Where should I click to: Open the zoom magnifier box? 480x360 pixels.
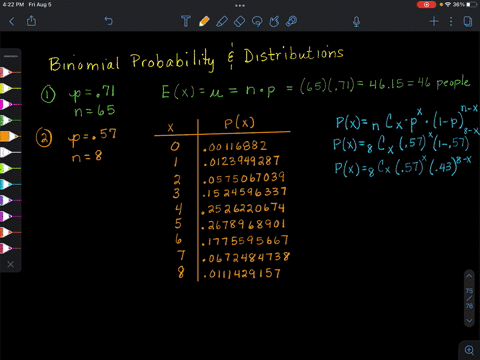click(x=469, y=350)
